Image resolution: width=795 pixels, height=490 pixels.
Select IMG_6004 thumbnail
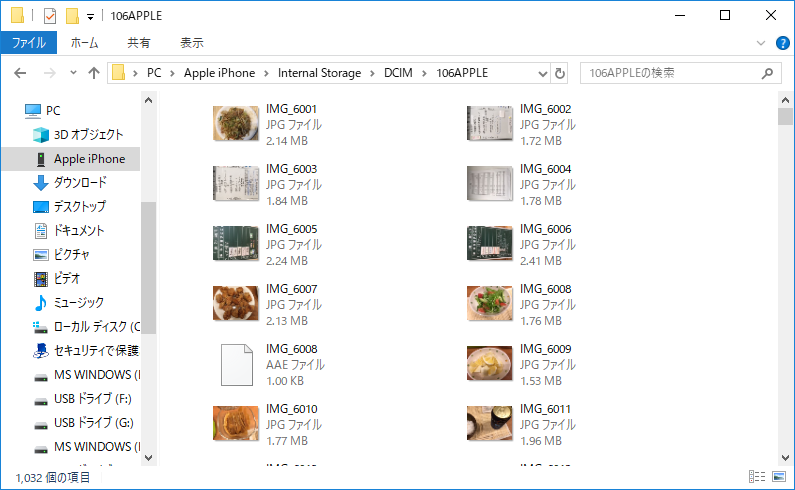click(x=490, y=183)
